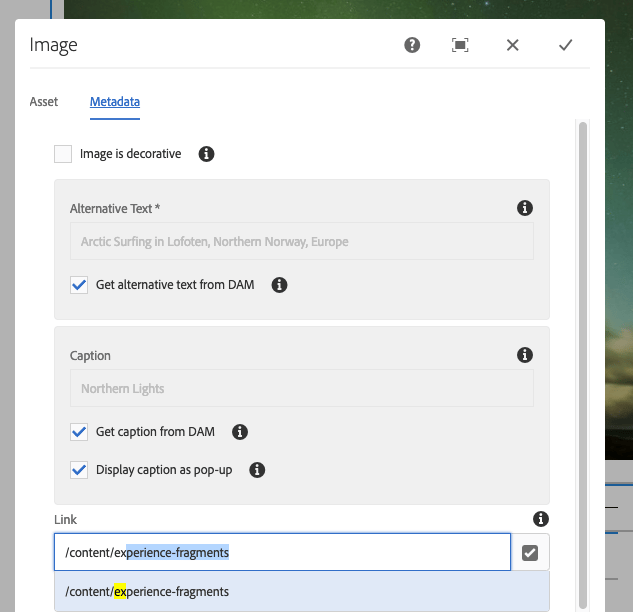
Task: Switch to the Asset tab
Action: (44, 102)
